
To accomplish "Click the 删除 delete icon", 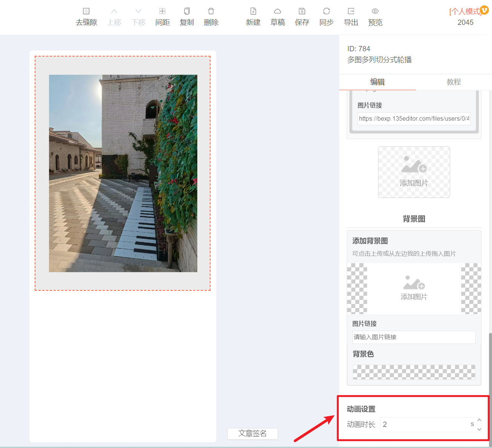I will [211, 11].
